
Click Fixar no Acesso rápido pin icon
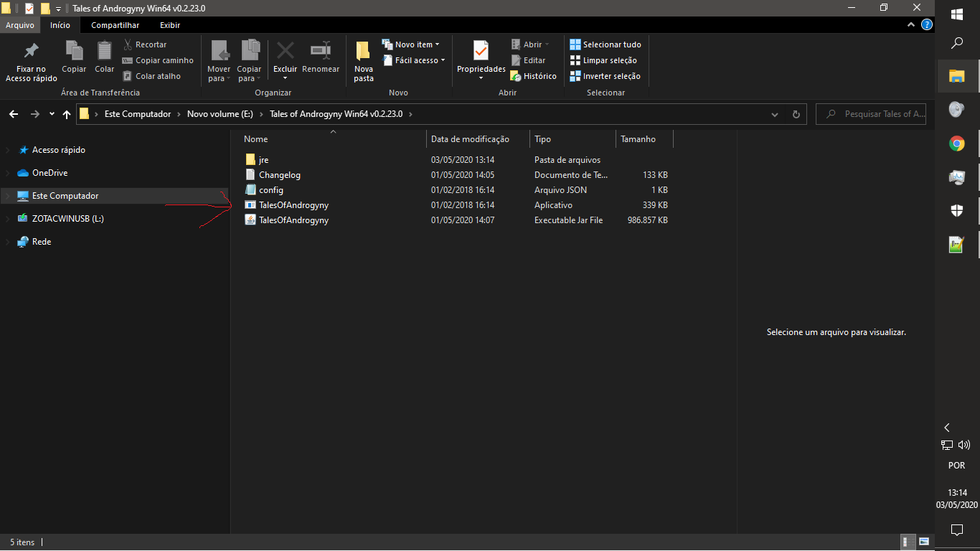(31, 51)
